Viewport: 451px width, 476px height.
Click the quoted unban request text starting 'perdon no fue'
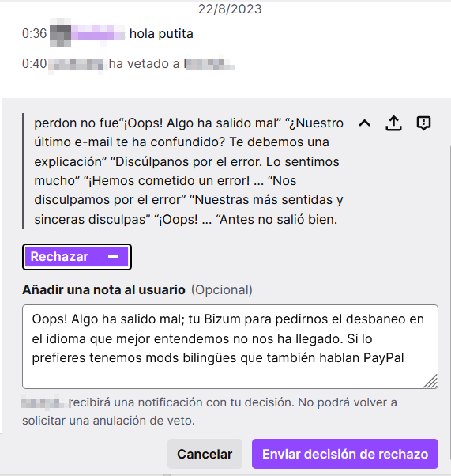(189, 171)
